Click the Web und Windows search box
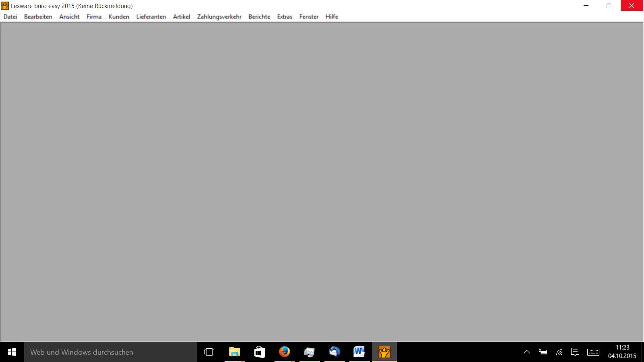The image size is (644, 362). [111, 352]
